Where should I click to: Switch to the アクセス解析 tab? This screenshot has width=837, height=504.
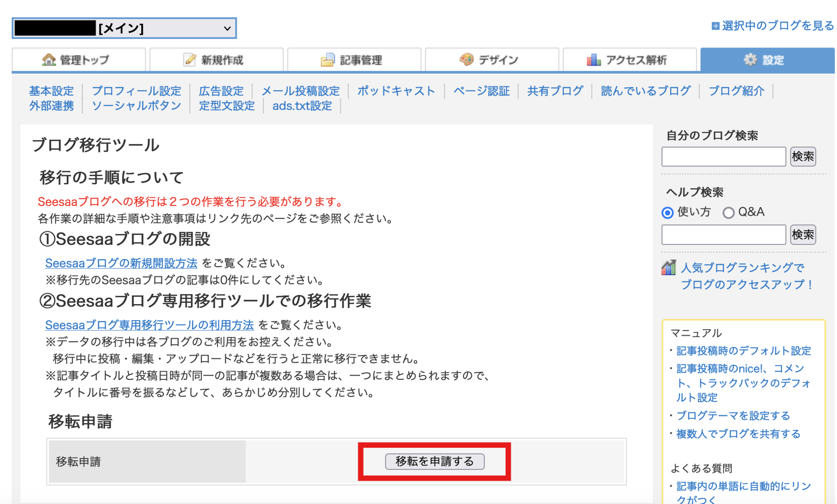[x=629, y=60]
